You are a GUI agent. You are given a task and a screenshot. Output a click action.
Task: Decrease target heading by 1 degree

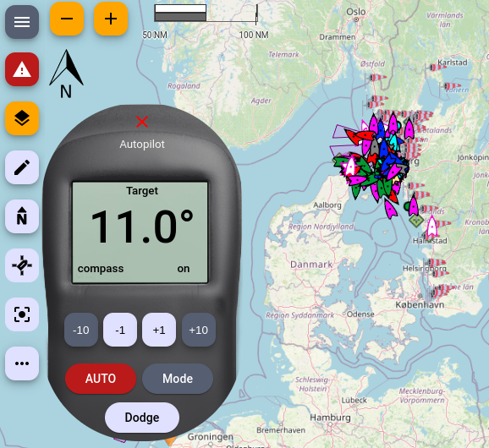120,330
